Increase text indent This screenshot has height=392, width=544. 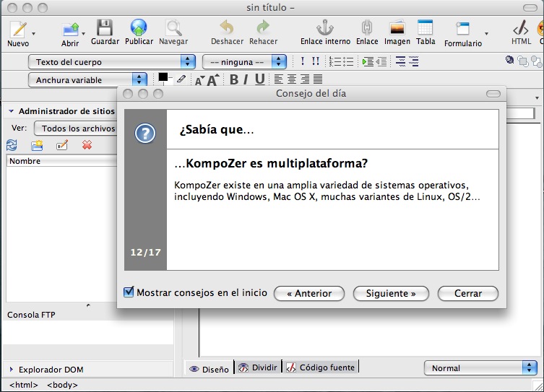pyautogui.click(x=368, y=61)
